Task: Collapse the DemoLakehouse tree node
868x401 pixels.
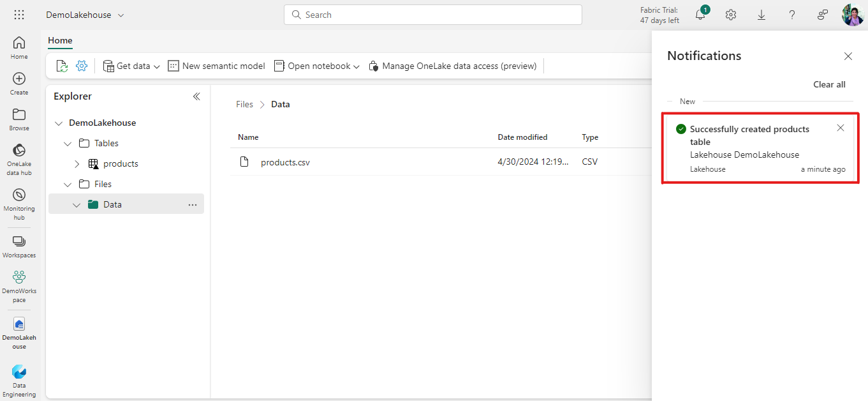Action: (59, 123)
